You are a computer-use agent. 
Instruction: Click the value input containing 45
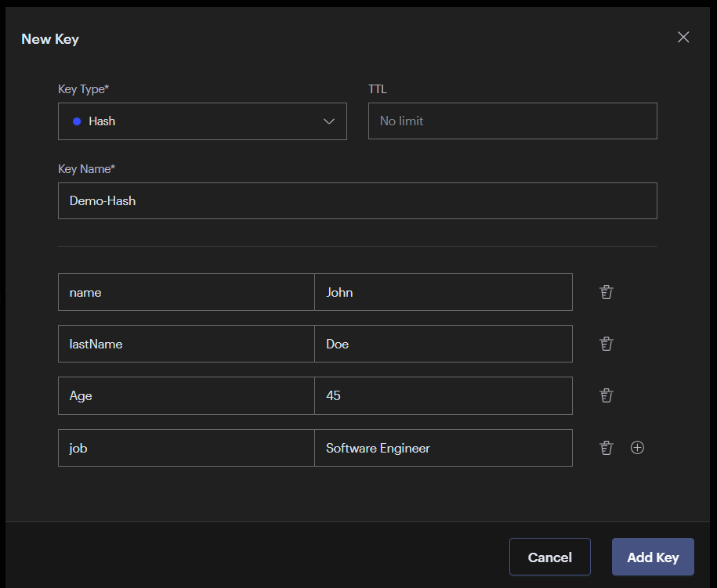point(444,395)
